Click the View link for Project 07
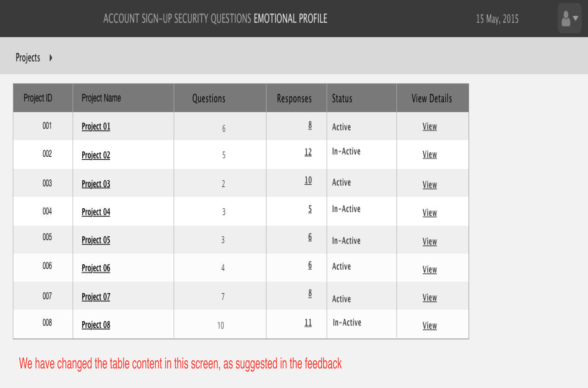The width and height of the screenshot is (588, 388). point(430,298)
